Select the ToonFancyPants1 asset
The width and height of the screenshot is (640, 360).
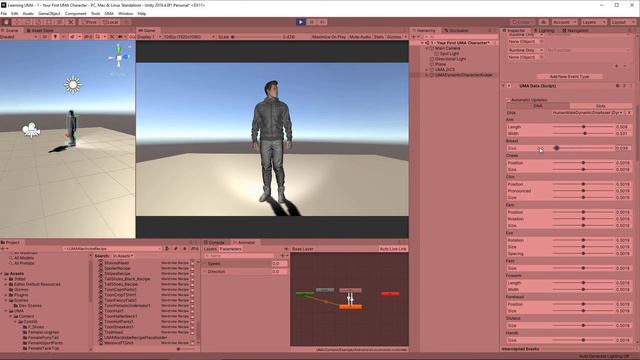120,300
